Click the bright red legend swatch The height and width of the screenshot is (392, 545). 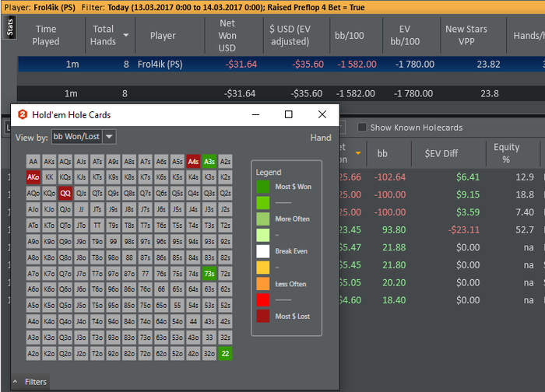[x=263, y=300]
